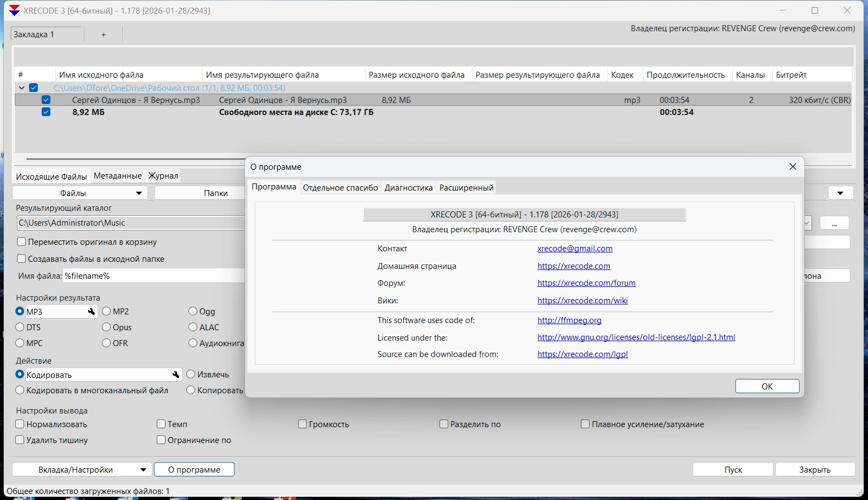This screenshot has width=868, height=500.
Task: Check the Разделить по option
Action: click(x=444, y=424)
